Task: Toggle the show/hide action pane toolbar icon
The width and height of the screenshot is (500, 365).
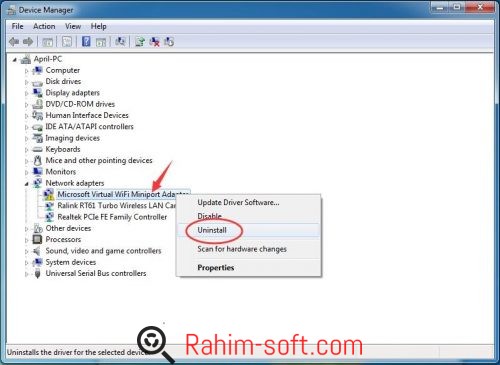Action: click(x=101, y=42)
